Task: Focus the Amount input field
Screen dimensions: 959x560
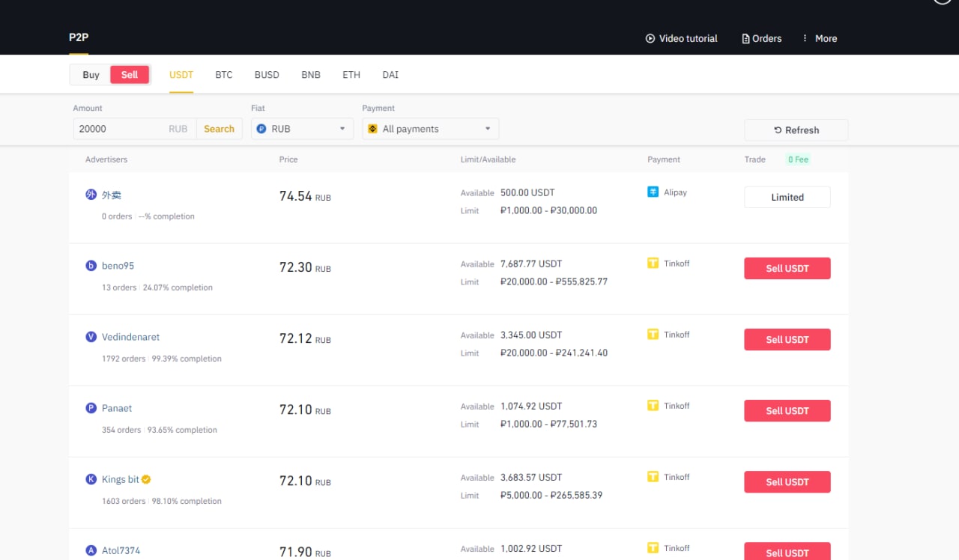Action: click(135, 129)
